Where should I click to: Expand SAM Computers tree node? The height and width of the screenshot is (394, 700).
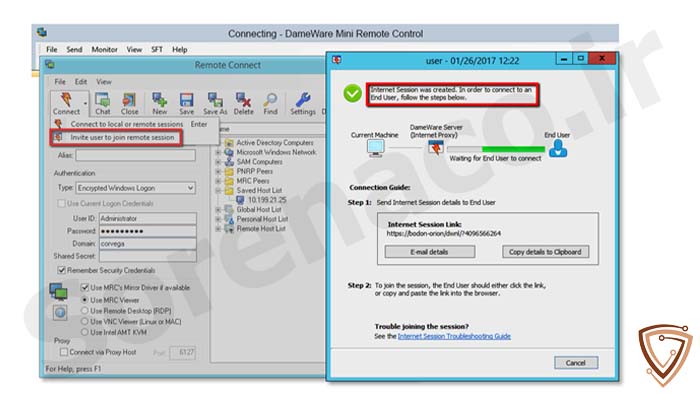point(218,162)
